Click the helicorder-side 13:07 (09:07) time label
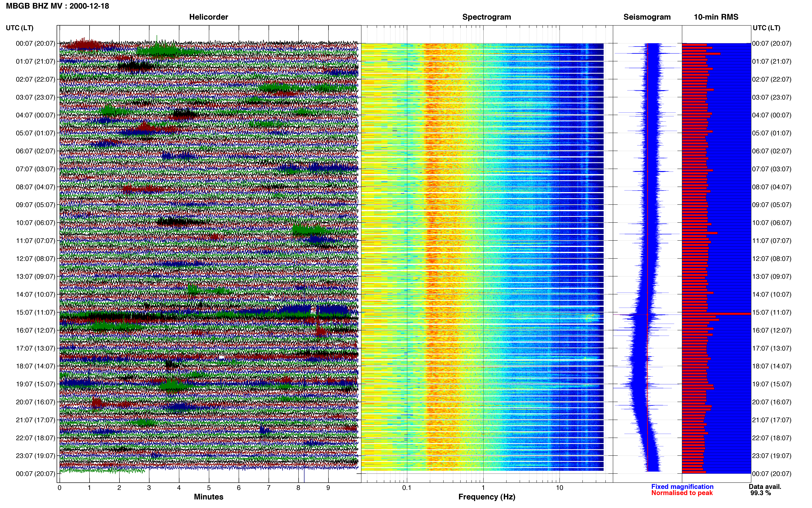This screenshot has height=508, width=812. [x=36, y=277]
